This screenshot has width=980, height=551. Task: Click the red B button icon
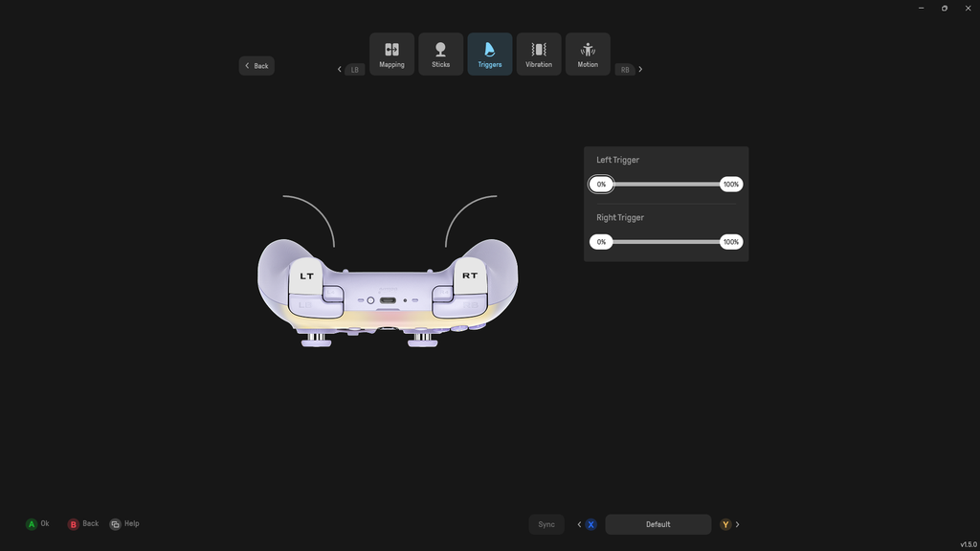click(73, 524)
